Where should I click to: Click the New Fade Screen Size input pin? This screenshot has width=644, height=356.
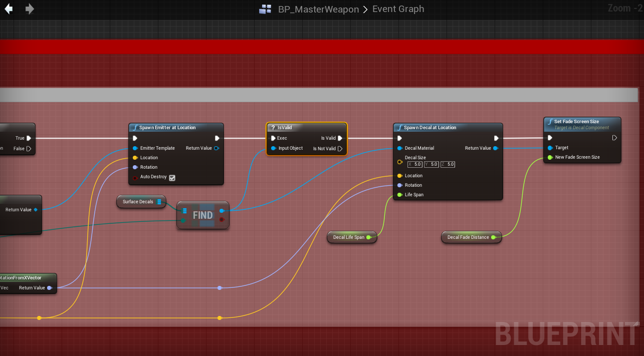[550, 157]
